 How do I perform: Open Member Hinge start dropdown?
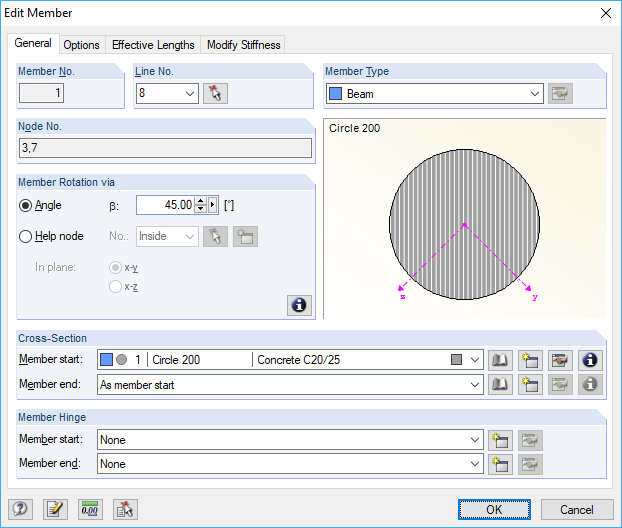[474, 440]
